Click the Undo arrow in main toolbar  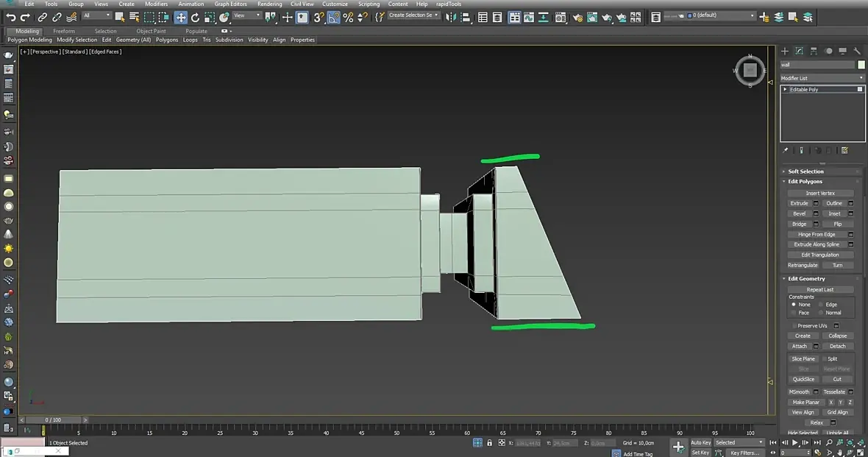[10, 17]
